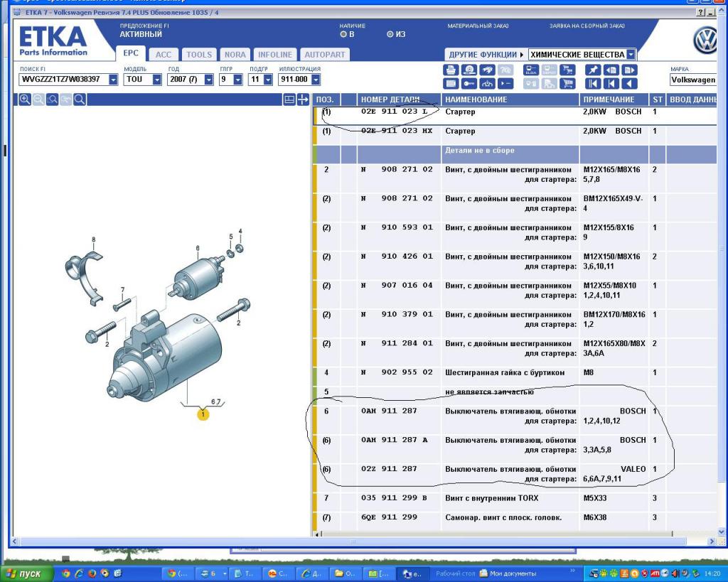Click the magnifier with selection area icon

tap(53, 99)
